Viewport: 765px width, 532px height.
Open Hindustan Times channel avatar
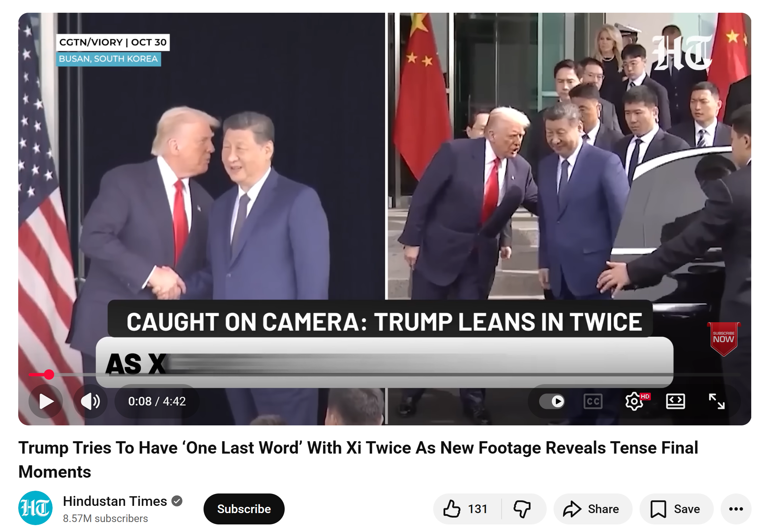click(35, 508)
